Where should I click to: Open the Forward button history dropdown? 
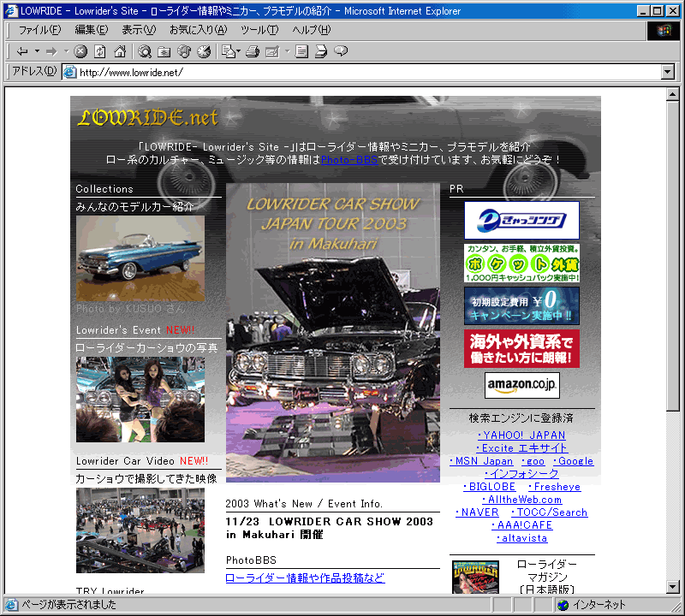(67, 51)
